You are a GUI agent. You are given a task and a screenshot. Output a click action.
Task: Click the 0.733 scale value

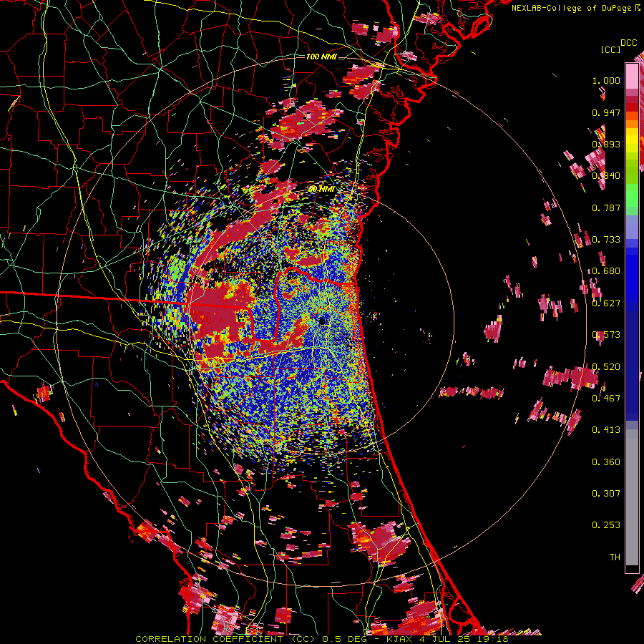[x=606, y=240]
